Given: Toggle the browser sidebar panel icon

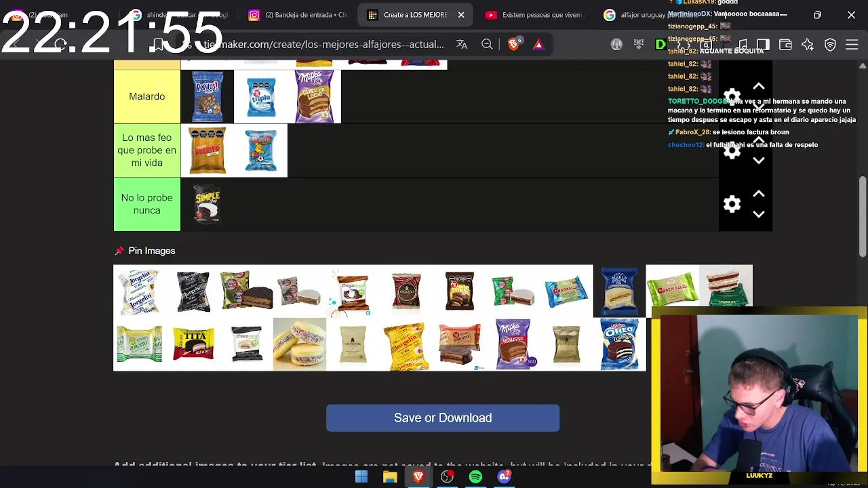Looking at the screenshot, I should pos(763,44).
